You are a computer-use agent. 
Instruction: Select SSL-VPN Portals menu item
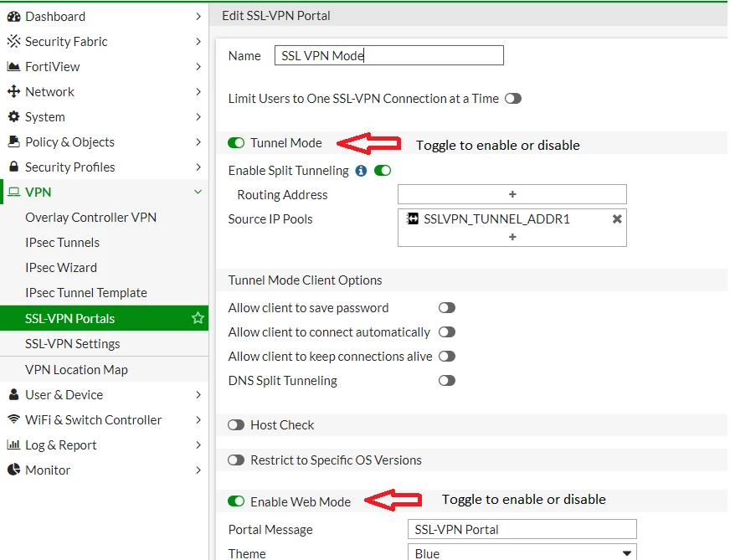pyautogui.click(x=105, y=318)
